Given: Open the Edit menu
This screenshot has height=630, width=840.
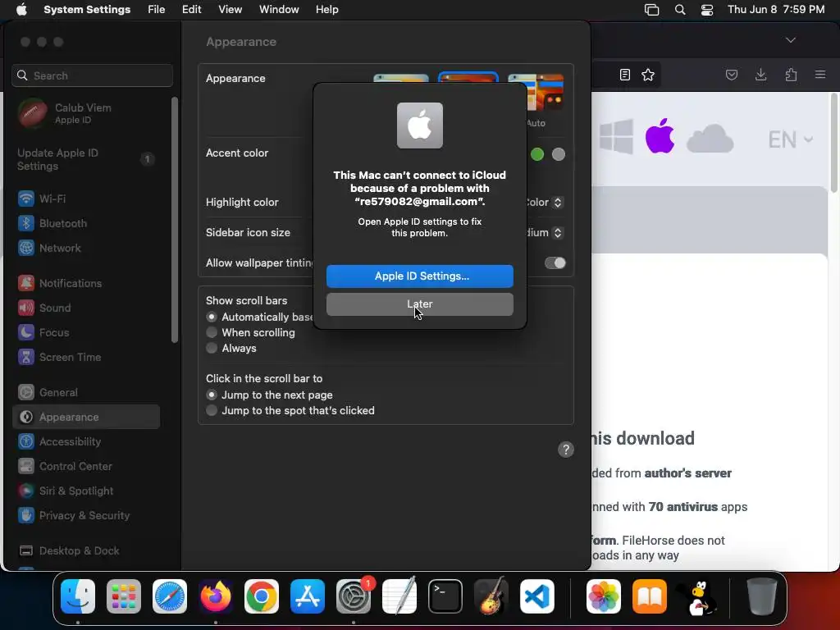Looking at the screenshot, I should pyautogui.click(x=191, y=10).
